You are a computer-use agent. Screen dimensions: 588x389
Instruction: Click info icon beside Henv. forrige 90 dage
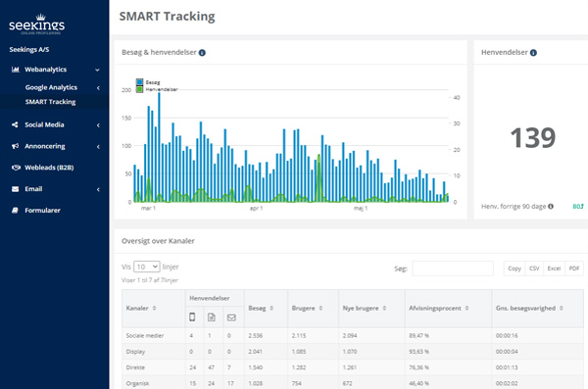click(551, 207)
